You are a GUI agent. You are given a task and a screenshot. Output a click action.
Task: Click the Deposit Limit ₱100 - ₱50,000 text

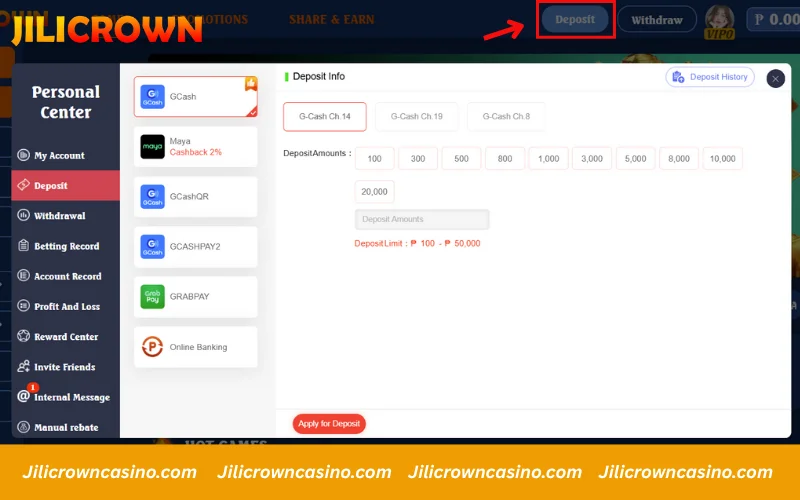[x=417, y=243]
